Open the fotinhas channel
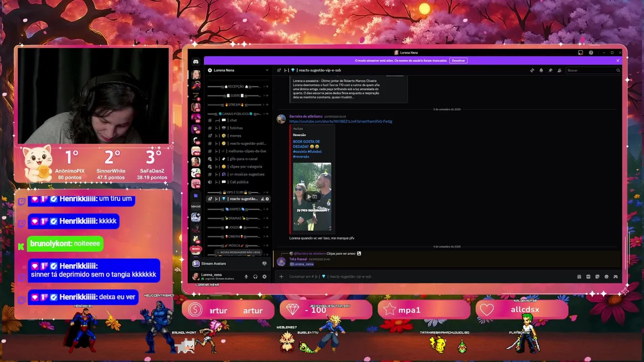The width and height of the screenshot is (644, 362). pos(239,128)
